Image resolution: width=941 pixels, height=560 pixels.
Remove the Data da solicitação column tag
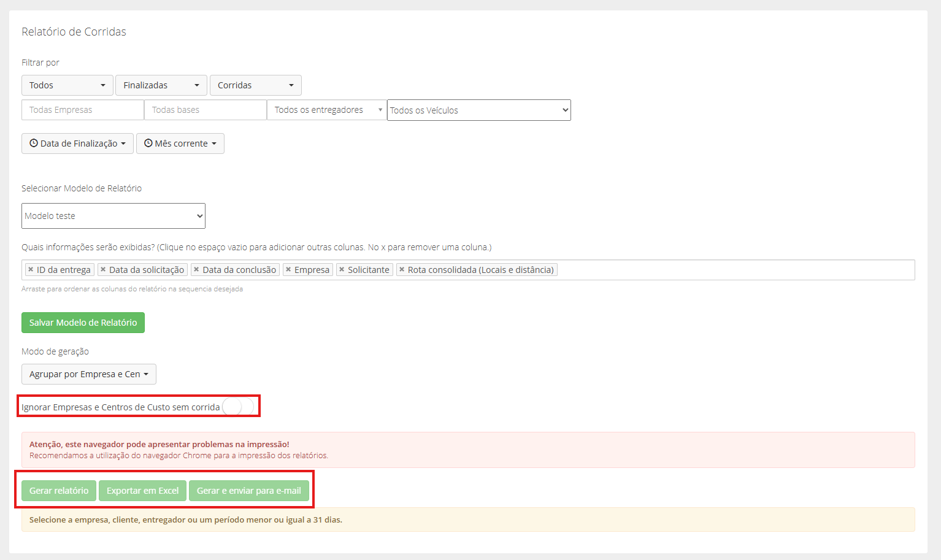(103, 269)
